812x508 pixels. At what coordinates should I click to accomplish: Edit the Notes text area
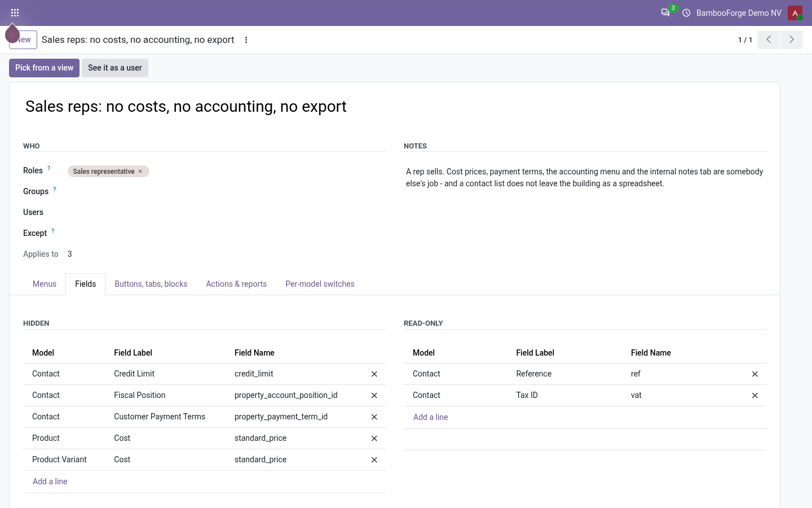585,178
